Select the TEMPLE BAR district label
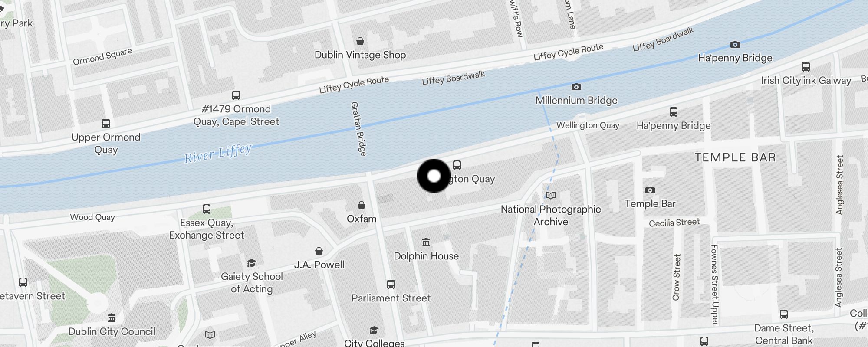 click(x=735, y=157)
